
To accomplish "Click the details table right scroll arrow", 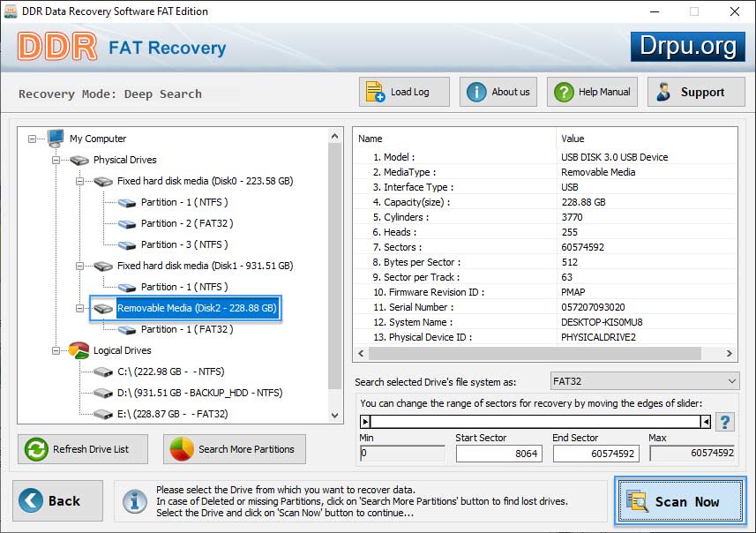I will coord(729,354).
